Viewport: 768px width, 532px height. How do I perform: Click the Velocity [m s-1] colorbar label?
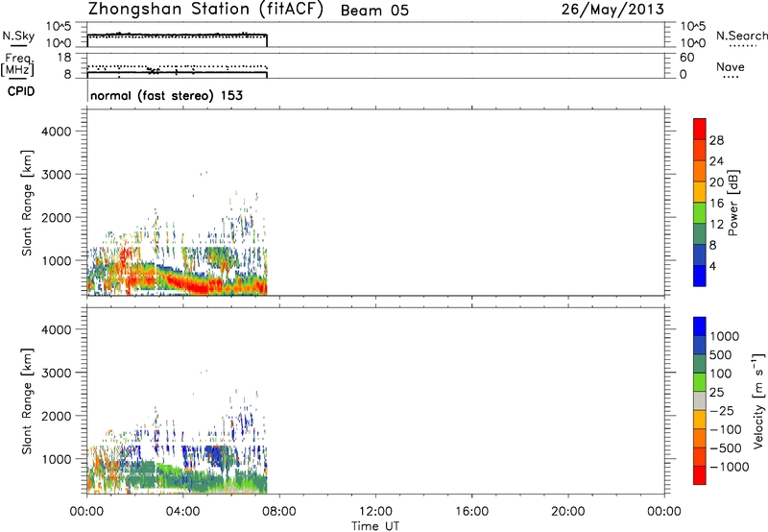[x=758, y=400]
